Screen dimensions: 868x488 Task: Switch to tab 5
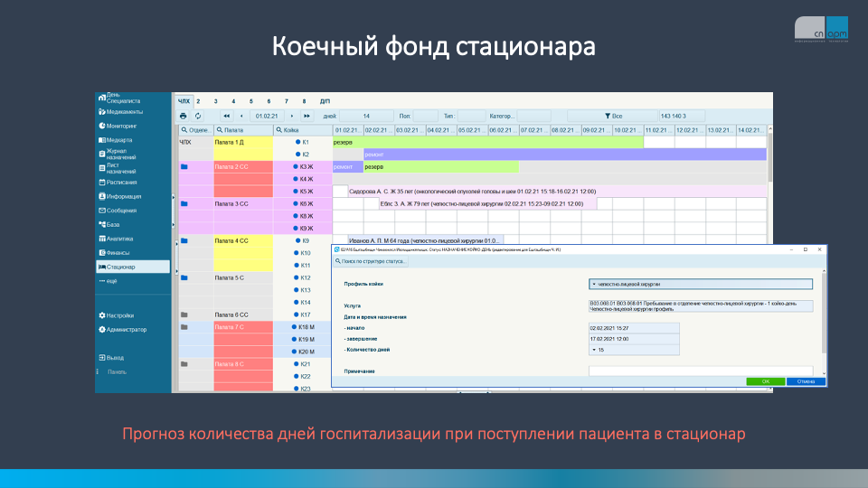point(251,101)
